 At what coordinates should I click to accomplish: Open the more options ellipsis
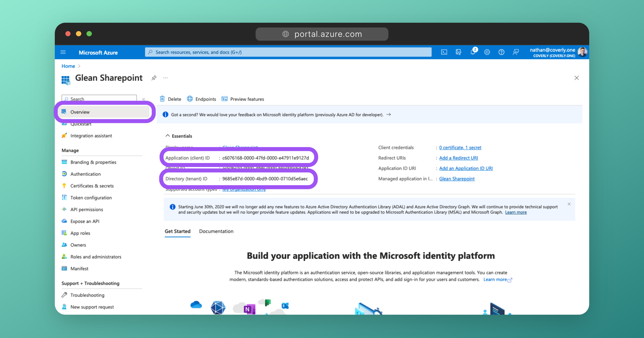click(x=166, y=78)
